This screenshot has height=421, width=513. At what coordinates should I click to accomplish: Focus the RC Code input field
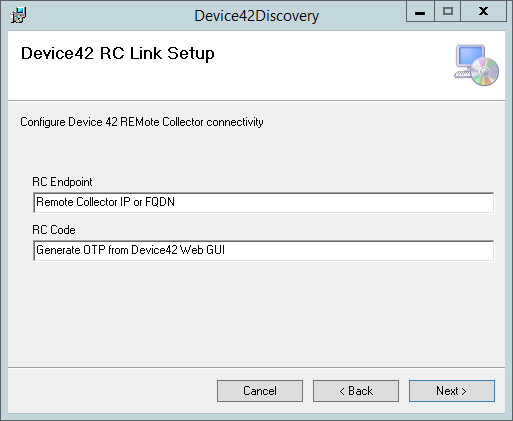click(264, 250)
